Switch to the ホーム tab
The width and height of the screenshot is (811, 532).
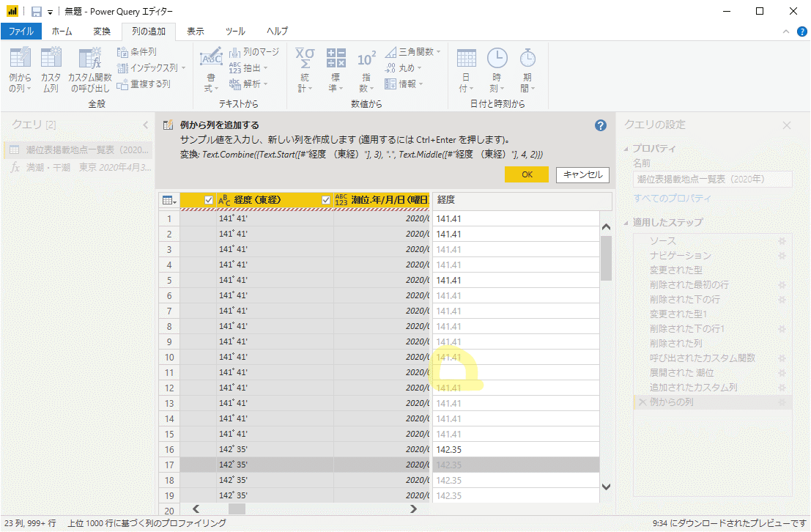coord(62,32)
